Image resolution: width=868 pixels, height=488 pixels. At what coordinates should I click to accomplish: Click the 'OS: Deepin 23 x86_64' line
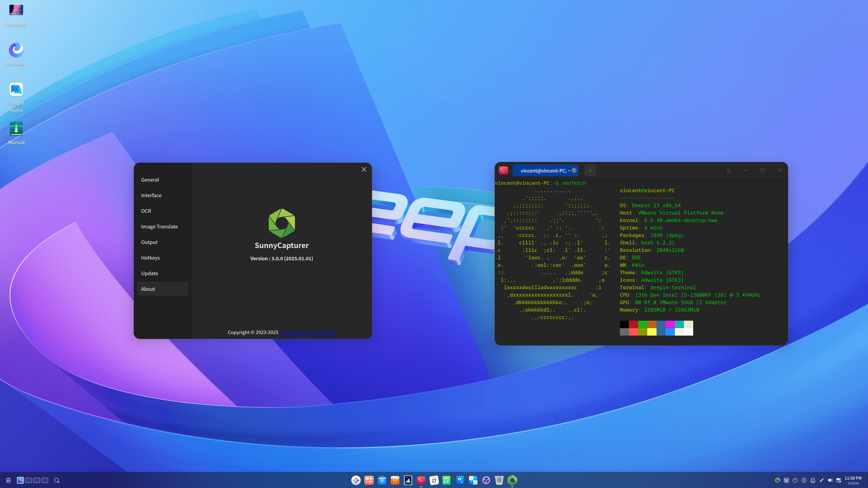(650, 205)
